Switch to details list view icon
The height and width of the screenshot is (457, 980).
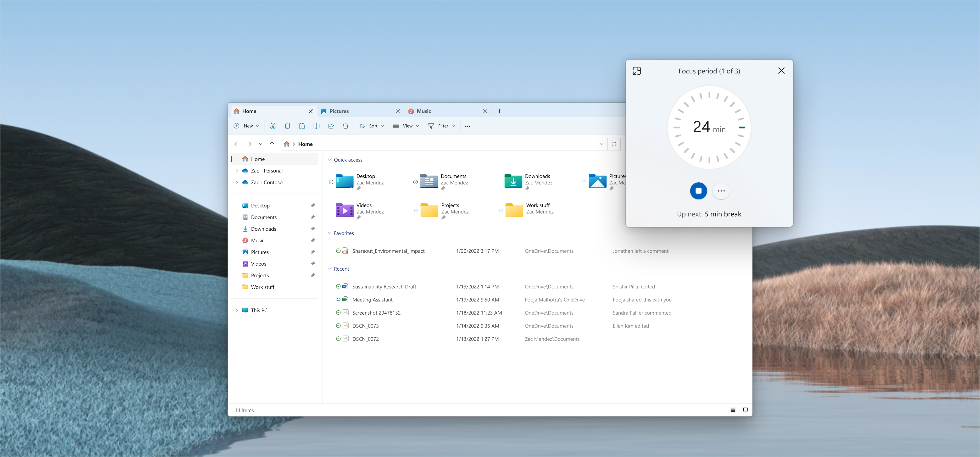733,410
